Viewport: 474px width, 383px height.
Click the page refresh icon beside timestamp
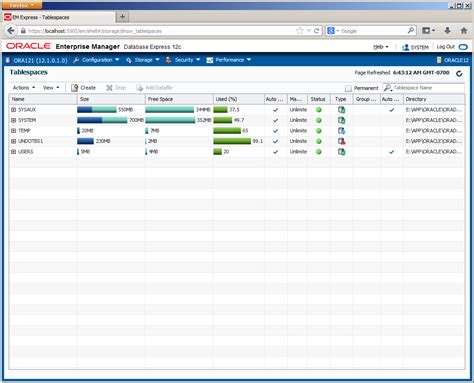click(x=459, y=74)
